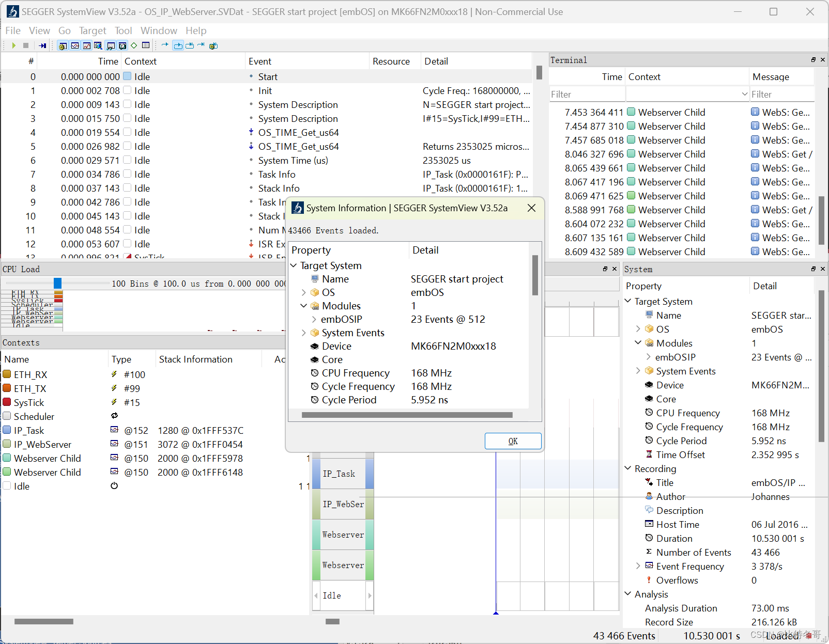Collapse the Recording section in System panel
Image resolution: width=829 pixels, height=644 pixels.
628,468
